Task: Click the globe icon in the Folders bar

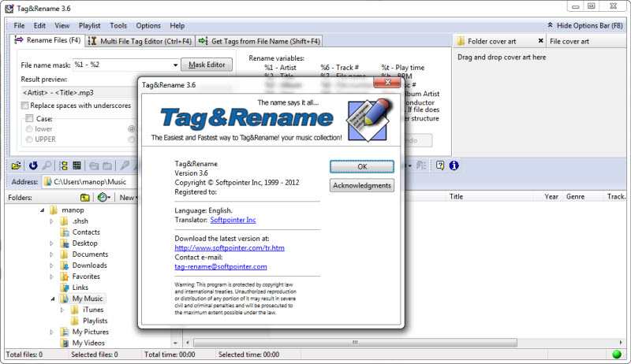Action: point(103,197)
